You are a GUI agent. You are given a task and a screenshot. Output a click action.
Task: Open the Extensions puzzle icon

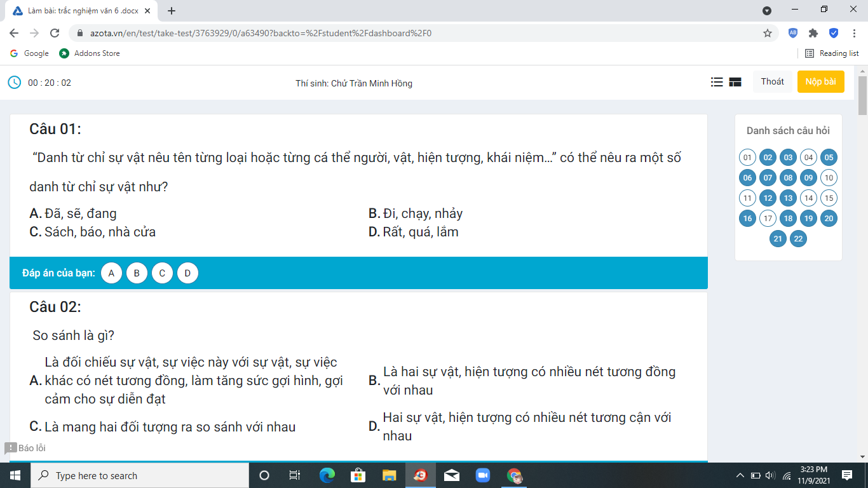point(813,33)
